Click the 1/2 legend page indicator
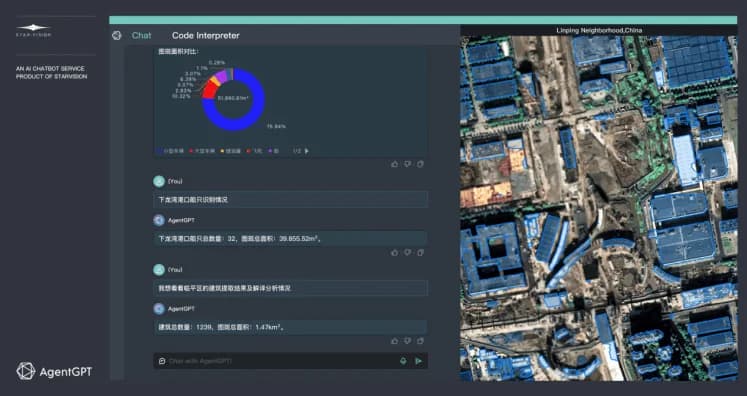 tap(297, 151)
